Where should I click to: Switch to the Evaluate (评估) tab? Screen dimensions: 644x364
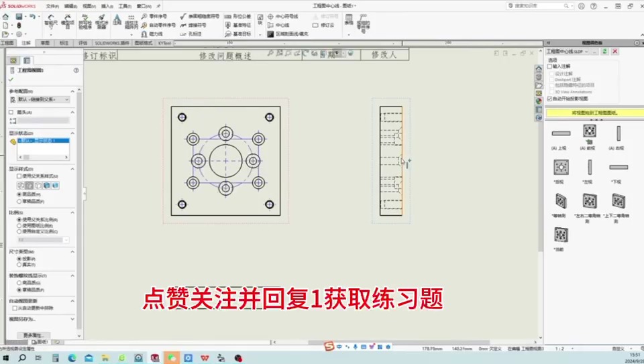pyautogui.click(x=83, y=43)
